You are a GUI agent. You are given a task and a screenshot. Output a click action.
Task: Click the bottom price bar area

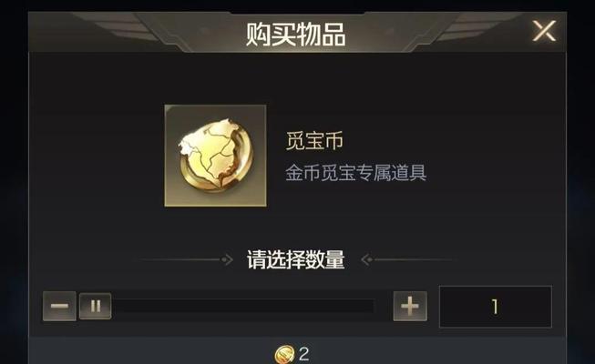297,350
